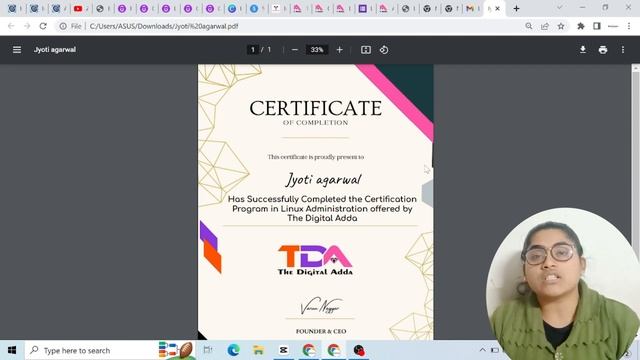This screenshot has height=360, width=640.
Task: Click the recipient name on certificate
Action: click(x=323, y=180)
